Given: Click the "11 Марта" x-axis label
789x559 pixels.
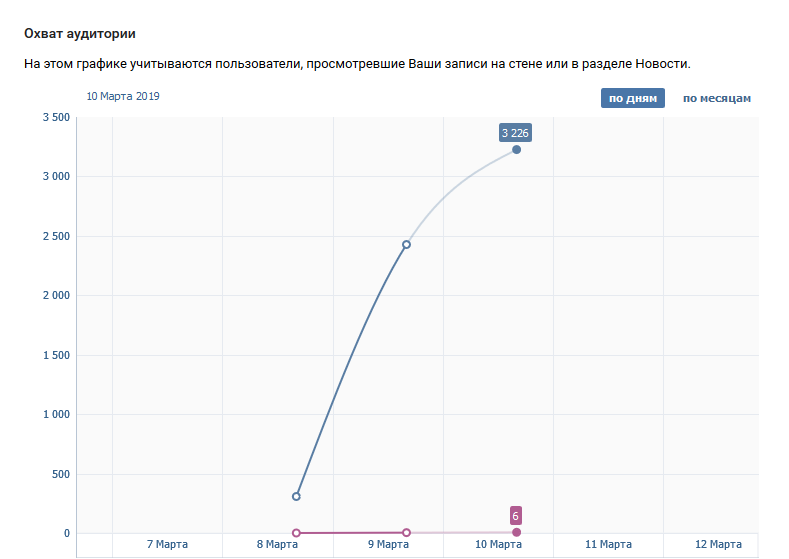Looking at the screenshot, I should 608,544.
